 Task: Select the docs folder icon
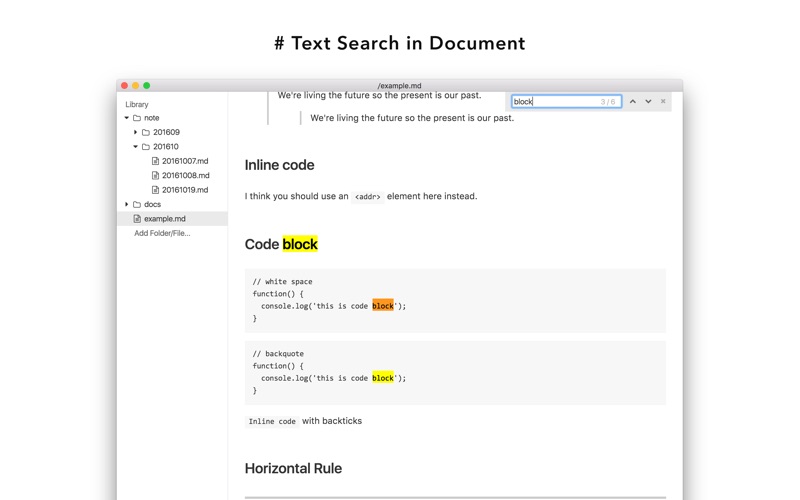click(x=137, y=204)
